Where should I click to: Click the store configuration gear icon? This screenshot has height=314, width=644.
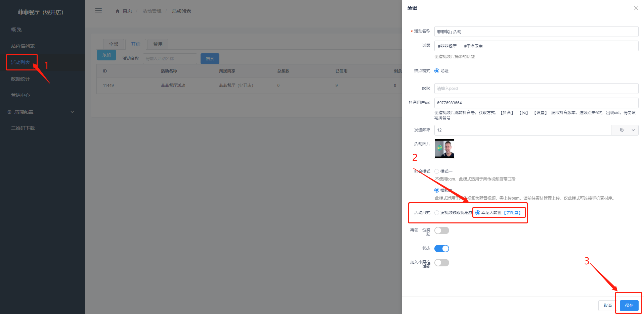(9, 112)
